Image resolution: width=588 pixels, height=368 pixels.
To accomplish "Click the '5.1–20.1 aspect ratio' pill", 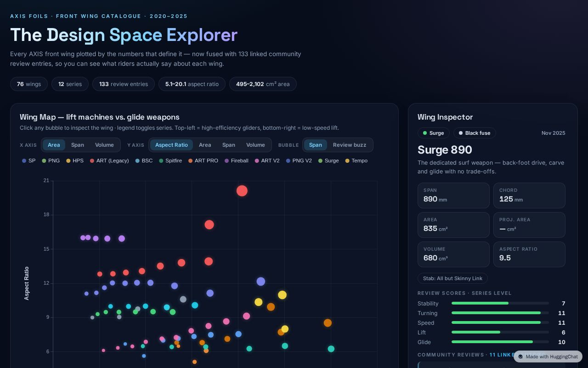I will point(192,84).
